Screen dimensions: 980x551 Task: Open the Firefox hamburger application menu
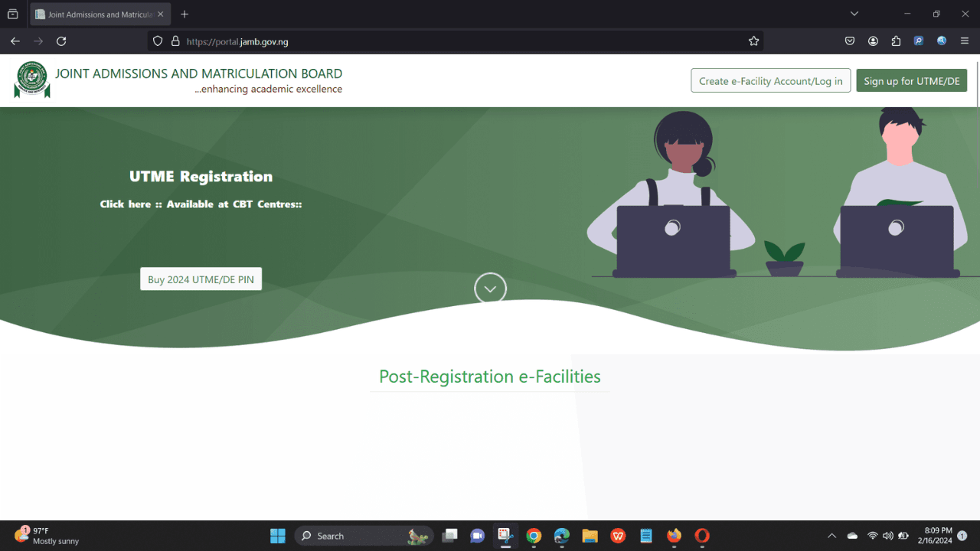pyautogui.click(x=965, y=41)
